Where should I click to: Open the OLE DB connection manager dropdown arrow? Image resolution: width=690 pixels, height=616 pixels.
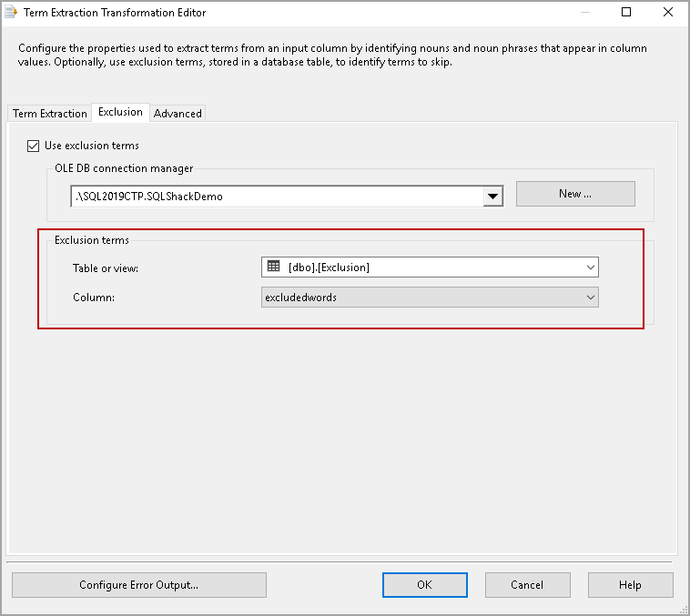pos(493,196)
